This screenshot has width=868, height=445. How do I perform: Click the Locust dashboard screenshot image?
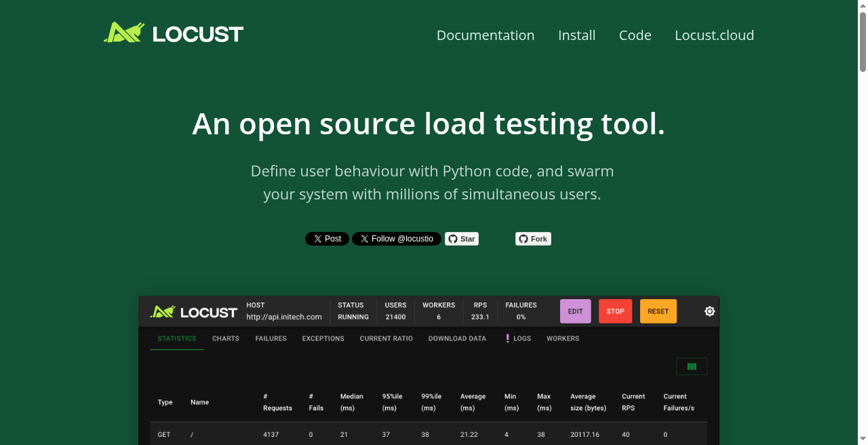point(429,370)
